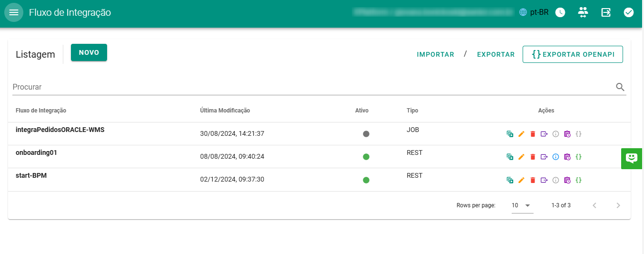Click Ativo column header

click(x=362, y=111)
